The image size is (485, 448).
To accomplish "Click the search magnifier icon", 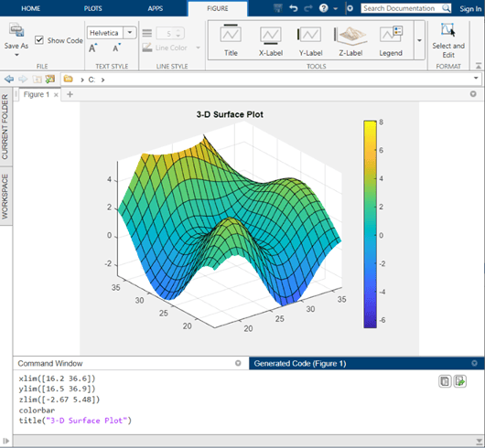I will (x=446, y=8).
